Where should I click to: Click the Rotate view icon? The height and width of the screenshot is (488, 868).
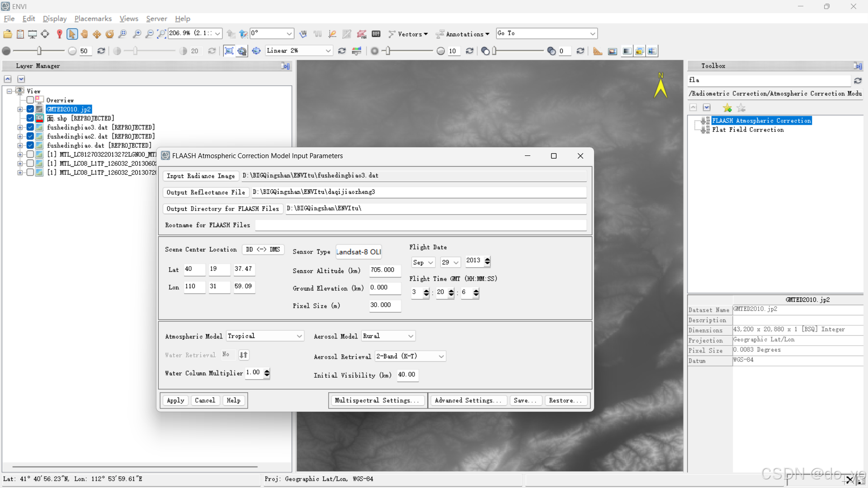point(109,34)
